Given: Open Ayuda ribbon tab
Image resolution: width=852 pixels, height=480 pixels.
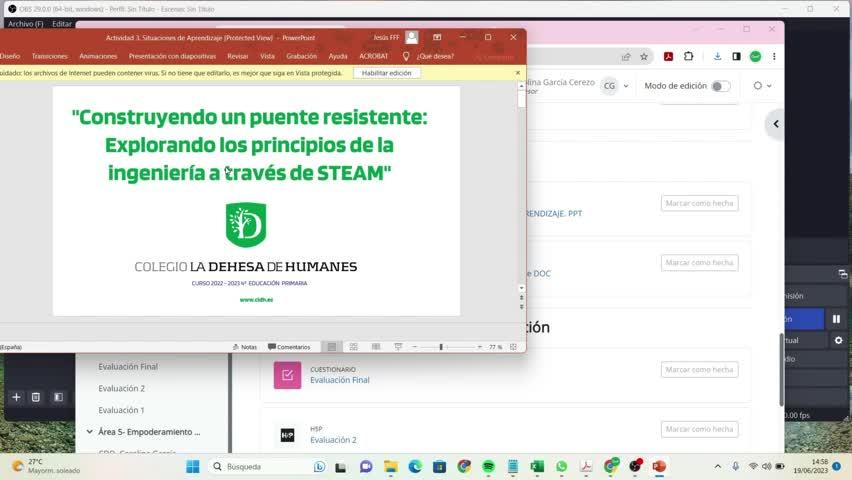Looking at the screenshot, I should click(x=338, y=56).
